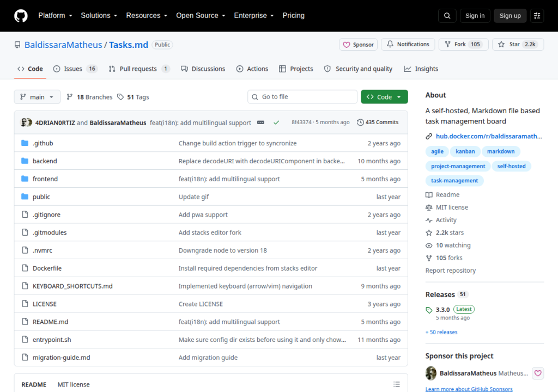The height and width of the screenshot is (392, 558).
Task: Open the Pricing page
Action: [x=293, y=15]
